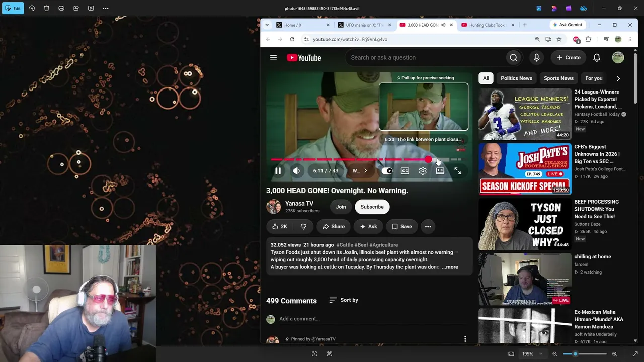The height and width of the screenshot is (362, 644).
Task: Bookmark this page with the star icon
Action: 559,39
